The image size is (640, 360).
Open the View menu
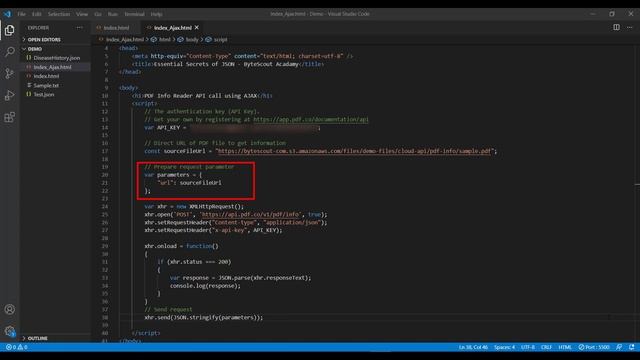click(x=82, y=14)
